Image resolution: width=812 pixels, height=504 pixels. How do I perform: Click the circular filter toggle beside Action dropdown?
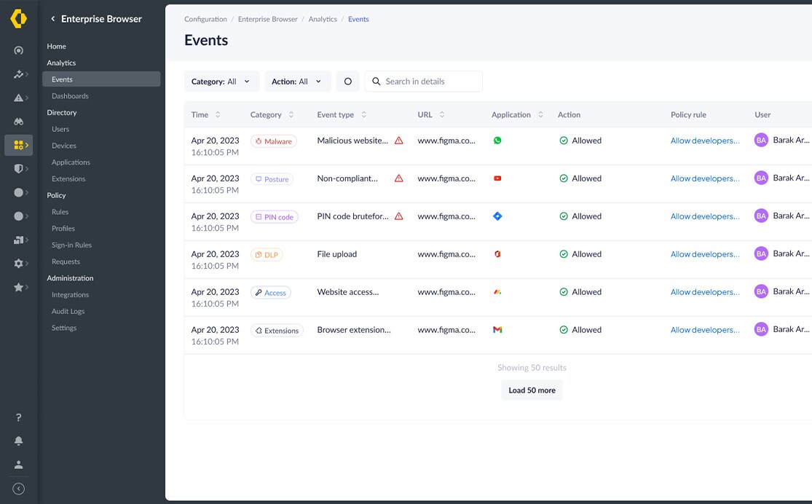[x=347, y=81]
